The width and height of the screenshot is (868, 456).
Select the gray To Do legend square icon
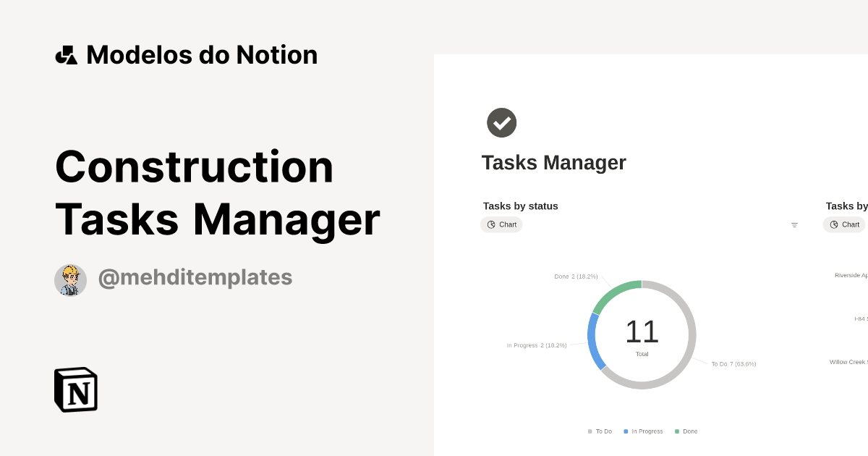click(x=589, y=431)
